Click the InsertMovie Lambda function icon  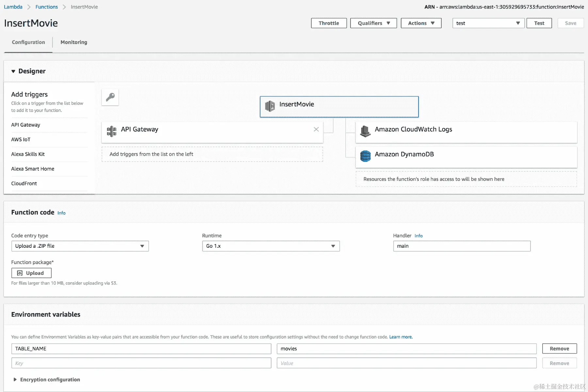tap(270, 106)
